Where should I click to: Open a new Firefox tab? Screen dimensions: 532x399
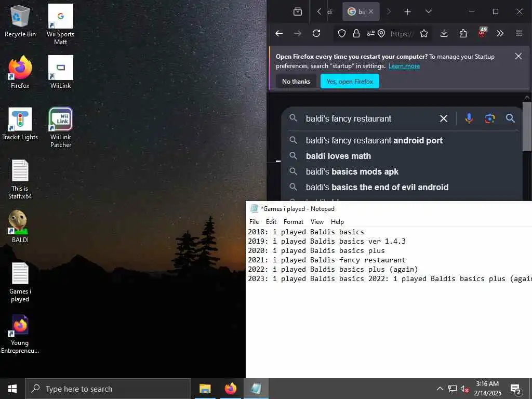pyautogui.click(x=407, y=11)
